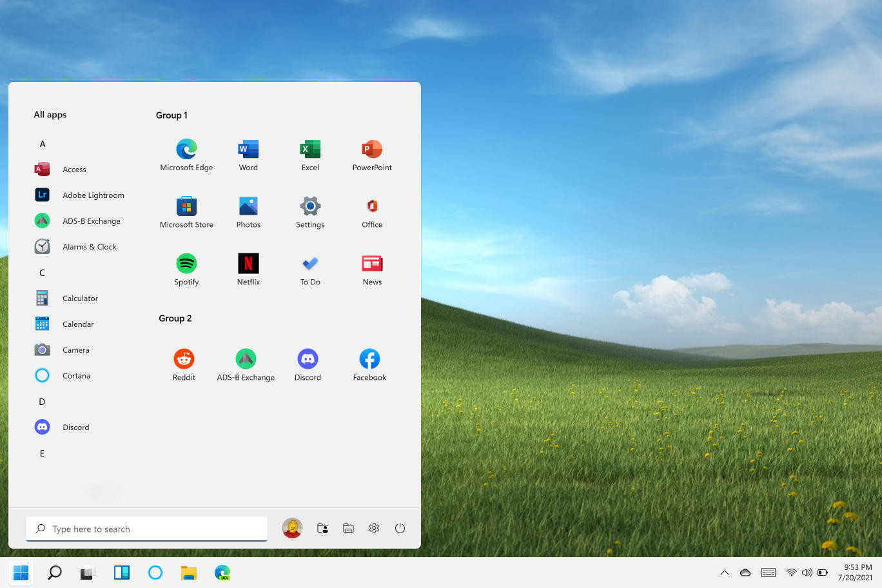This screenshot has width=882, height=588.
Task: Open the Excel pinned tile
Action: point(310,155)
